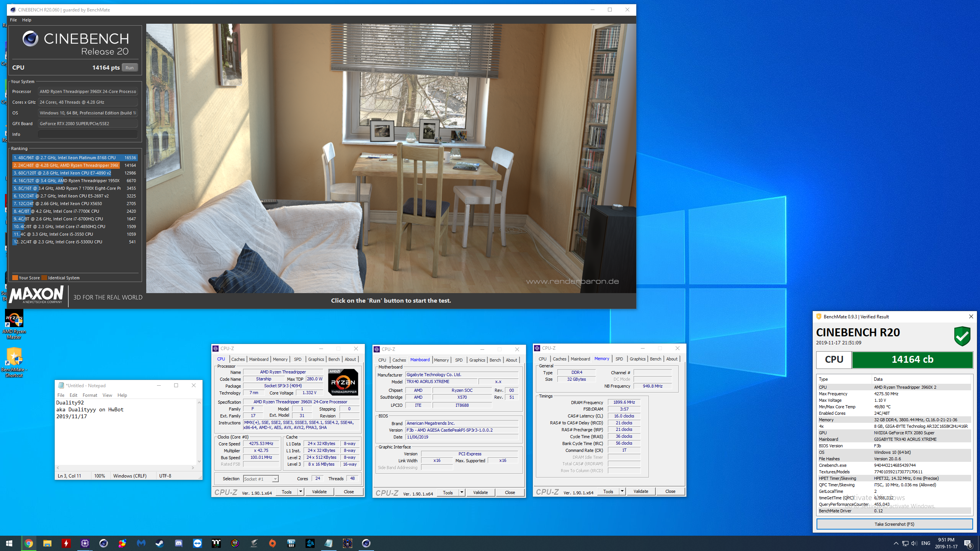Expand Tools dropdown arrow in CPU-Z CPU window
980x551 pixels.
pos(301,492)
